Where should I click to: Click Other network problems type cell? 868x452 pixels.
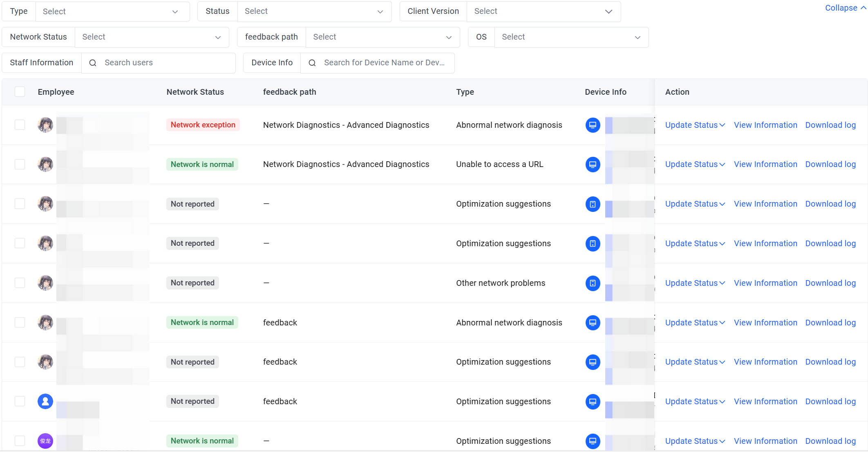501,283
